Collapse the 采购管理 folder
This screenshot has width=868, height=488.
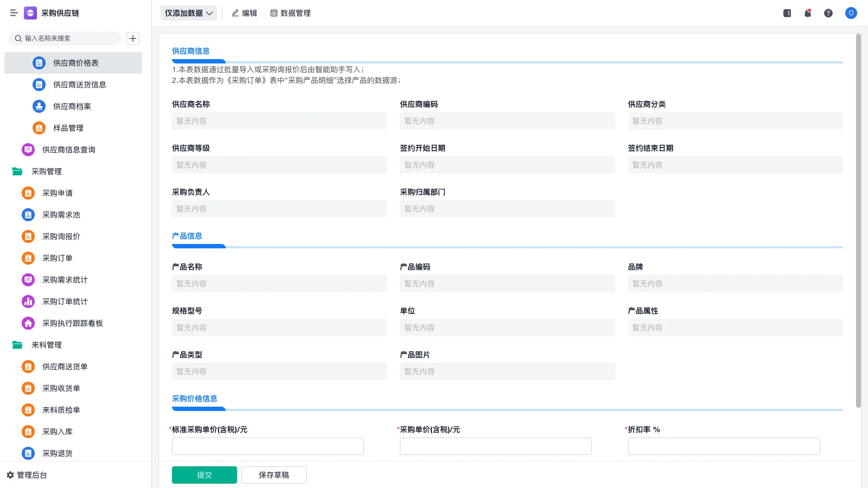click(x=17, y=171)
